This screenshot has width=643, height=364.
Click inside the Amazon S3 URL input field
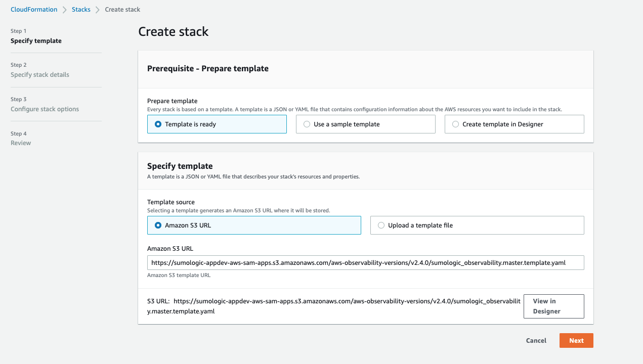(x=365, y=262)
